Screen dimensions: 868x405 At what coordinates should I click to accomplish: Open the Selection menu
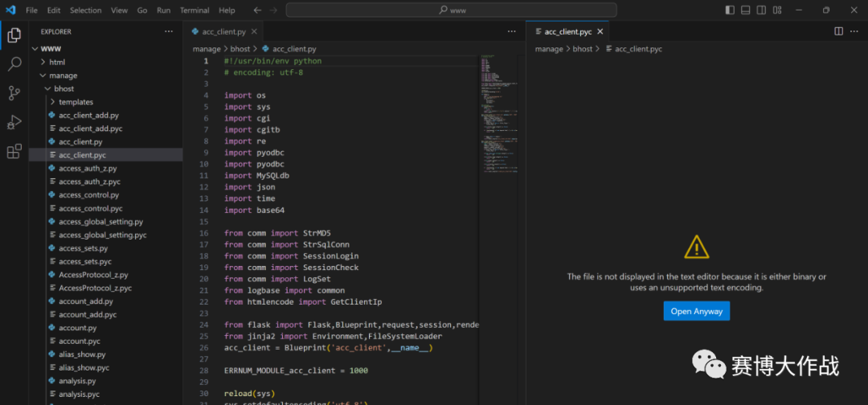[86, 10]
